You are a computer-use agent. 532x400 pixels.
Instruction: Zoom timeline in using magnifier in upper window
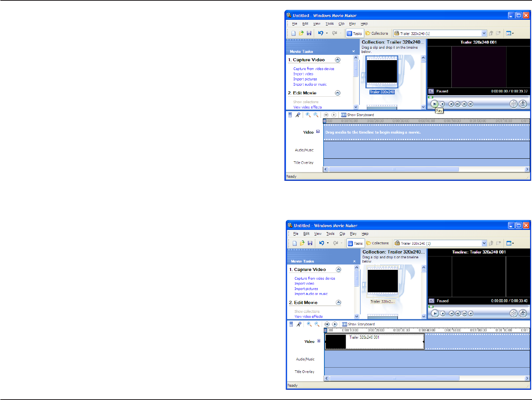click(x=308, y=115)
